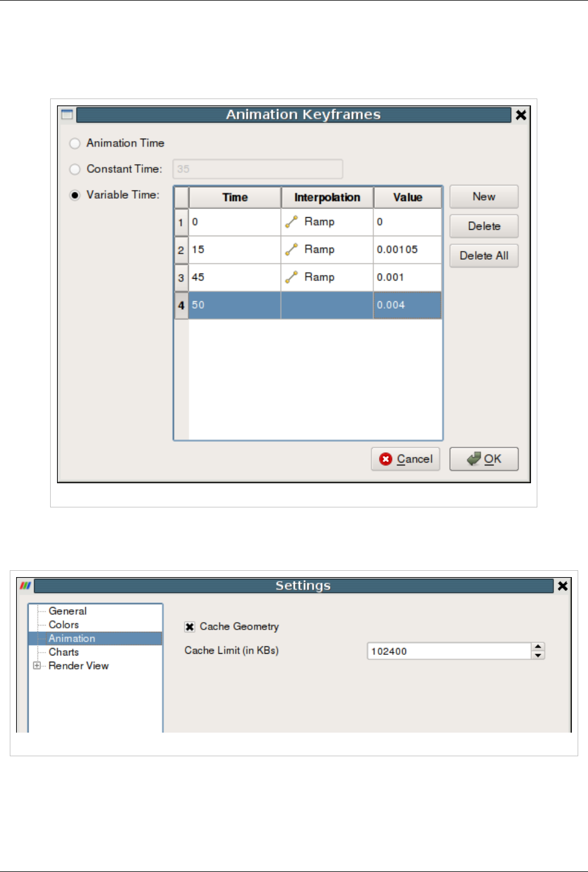Click Ramp interpolation icon in row 2
This screenshot has width=588, height=872.
pyautogui.click(x=291, y=249)
